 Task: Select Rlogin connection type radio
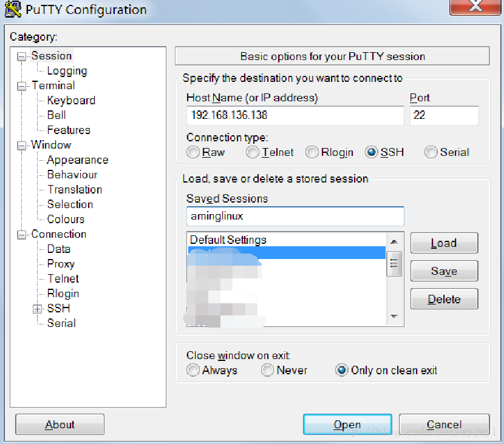coord(312,152)
